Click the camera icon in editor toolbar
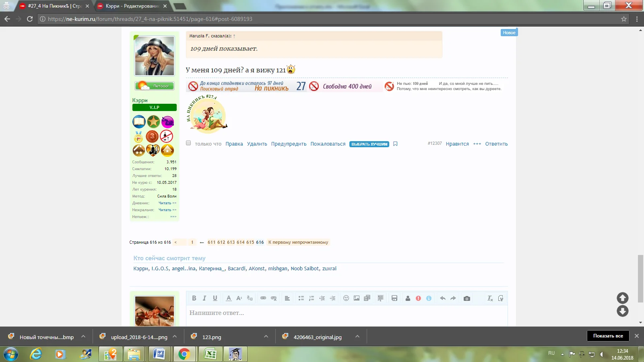 tap(467, 298)
